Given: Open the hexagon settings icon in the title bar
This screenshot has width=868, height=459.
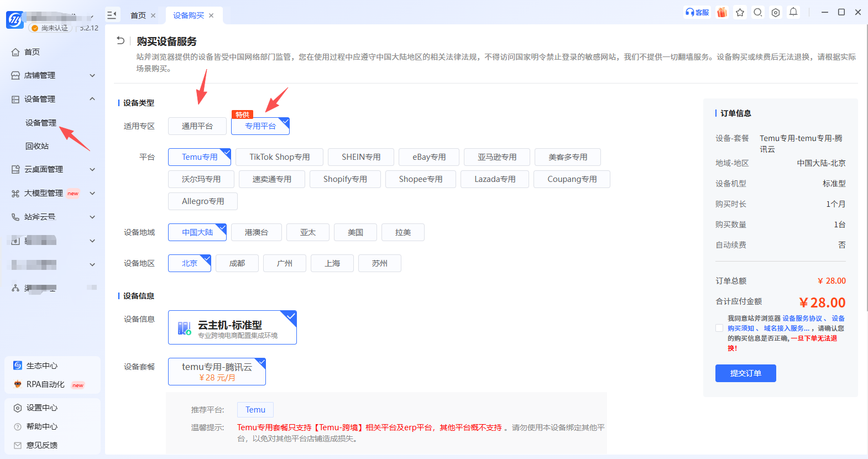Looking at the screenshot, I should point(776,12).
